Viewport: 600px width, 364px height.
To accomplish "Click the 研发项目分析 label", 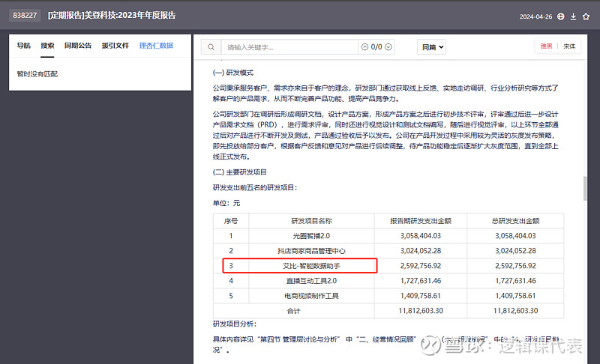I will click(x=235, y=324).
